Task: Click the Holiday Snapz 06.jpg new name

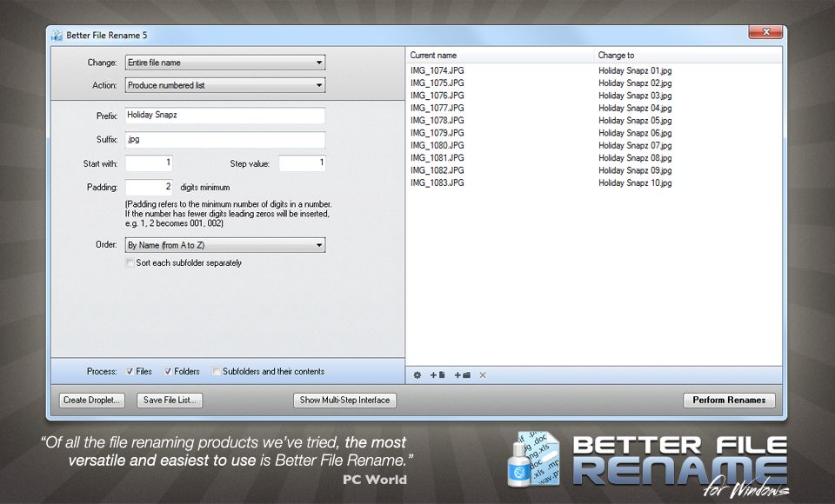Action: point(635,133)
